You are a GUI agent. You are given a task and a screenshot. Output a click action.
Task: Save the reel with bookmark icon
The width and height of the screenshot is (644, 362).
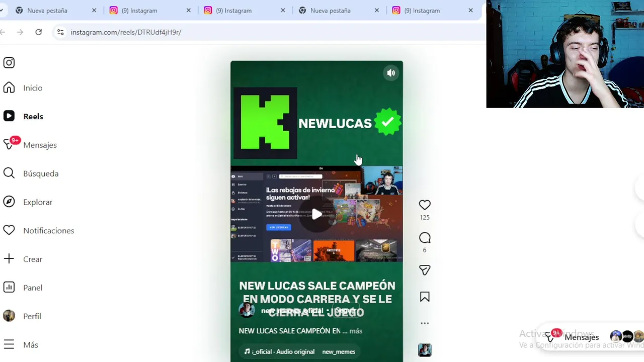[x=425, y=297]
